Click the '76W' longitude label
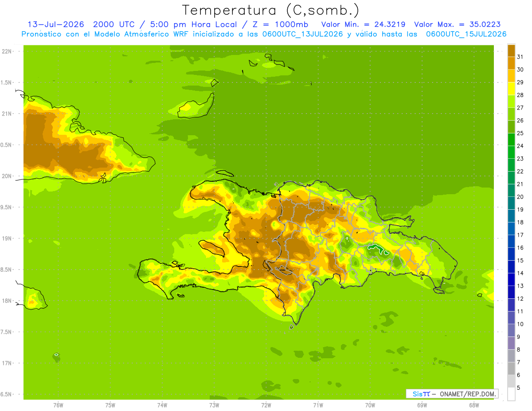Image resolution: width=532 pixels, height=411 pixels. point(58,405)
